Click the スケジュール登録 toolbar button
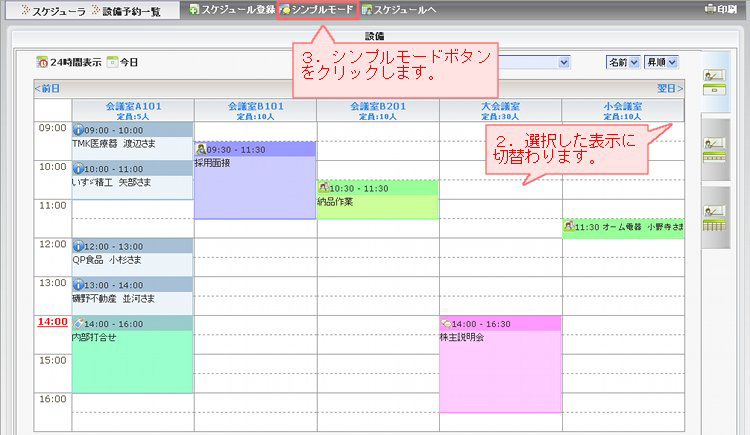The height and width of the screenshot is (435, 750). [x=232, y=10]
